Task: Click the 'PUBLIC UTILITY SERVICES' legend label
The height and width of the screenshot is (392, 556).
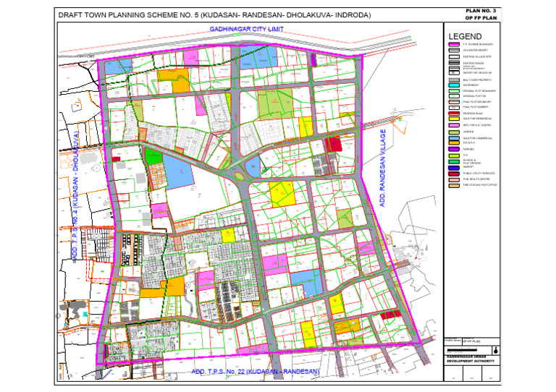Action: click(479, 173)
